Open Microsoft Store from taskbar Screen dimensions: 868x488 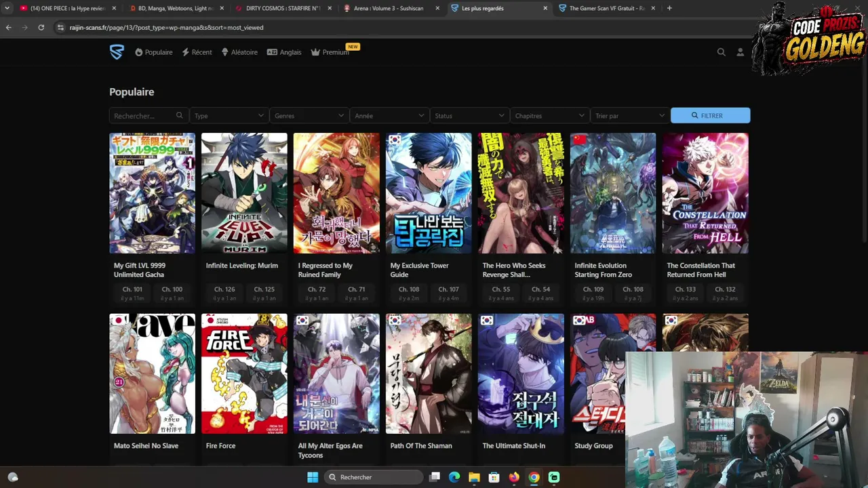click(494, 477)
